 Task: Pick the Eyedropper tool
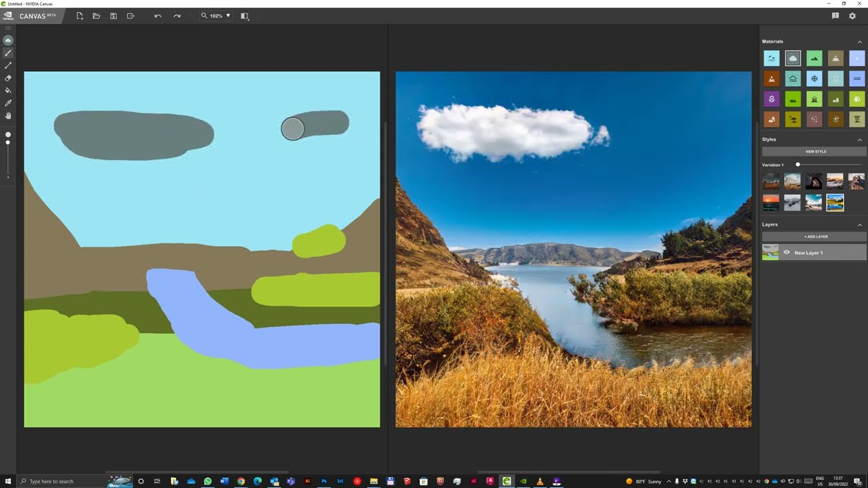[8, 103]
